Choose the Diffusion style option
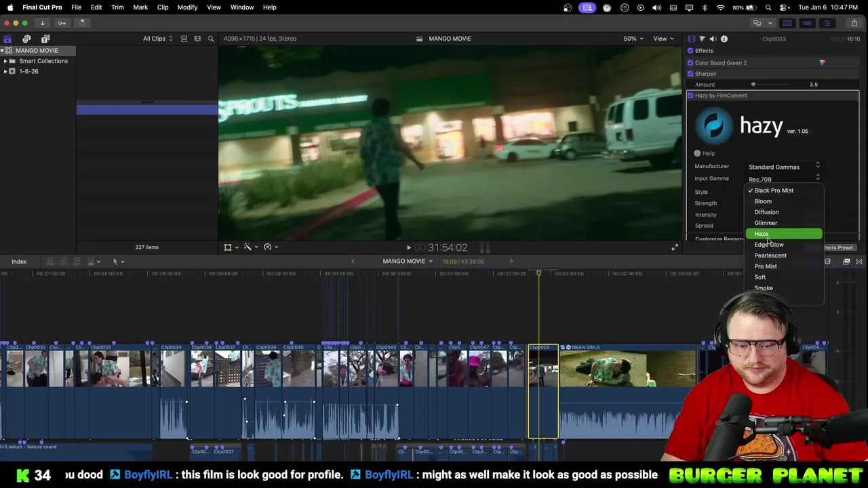 (784, 212)
